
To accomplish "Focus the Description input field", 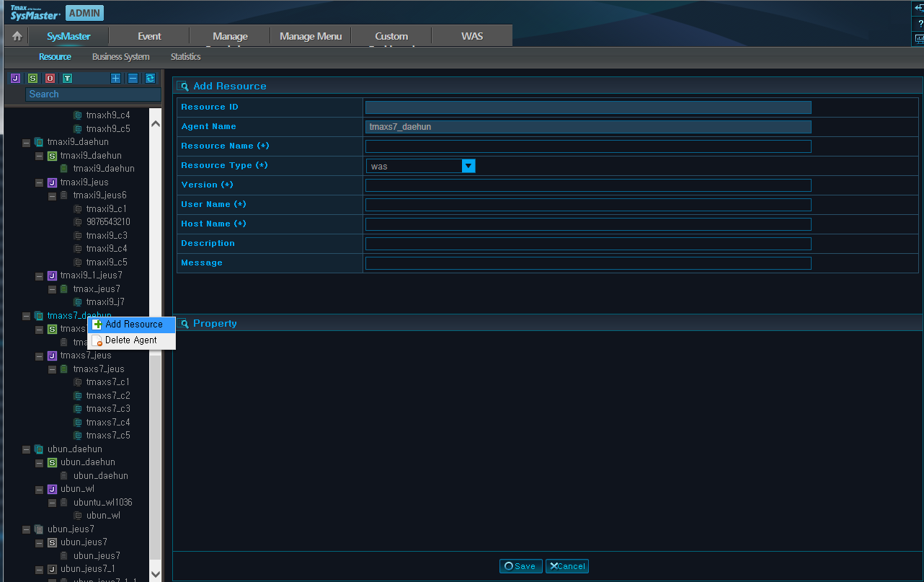I will tap(588, 244).
